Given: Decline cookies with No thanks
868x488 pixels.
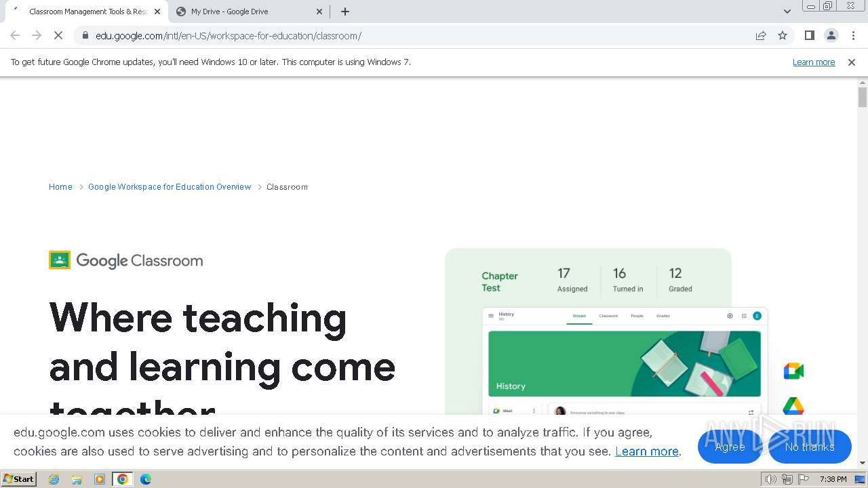Looking at the screenshot, I should [810, 447].
